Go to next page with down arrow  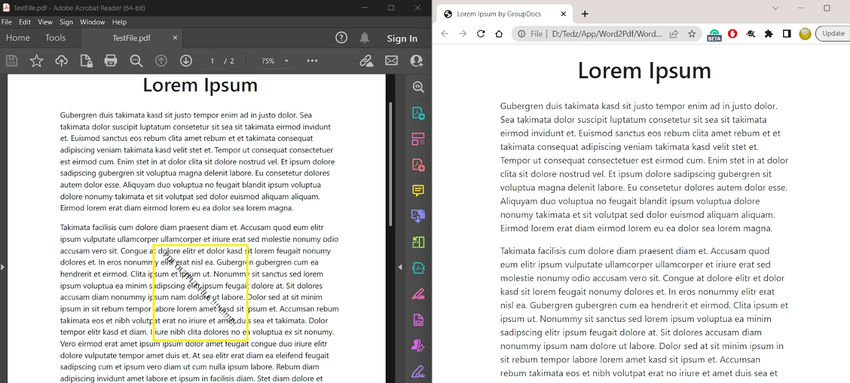pyautogui.click(x=186, y=61)
